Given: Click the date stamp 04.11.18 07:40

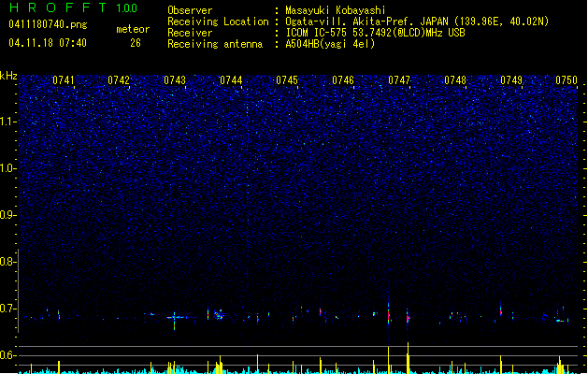Looking at the screenshot, I should (x=48, y=43).
